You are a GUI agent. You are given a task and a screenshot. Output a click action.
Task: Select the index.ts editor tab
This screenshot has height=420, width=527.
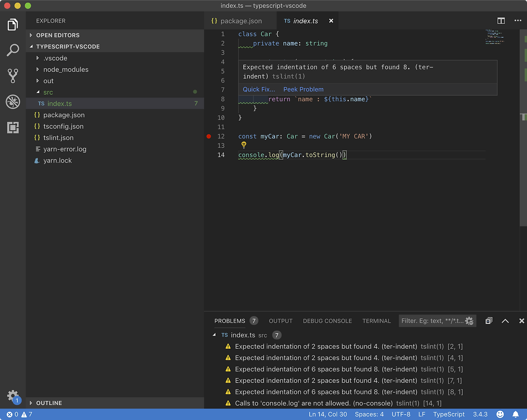[x=307, y=21]
